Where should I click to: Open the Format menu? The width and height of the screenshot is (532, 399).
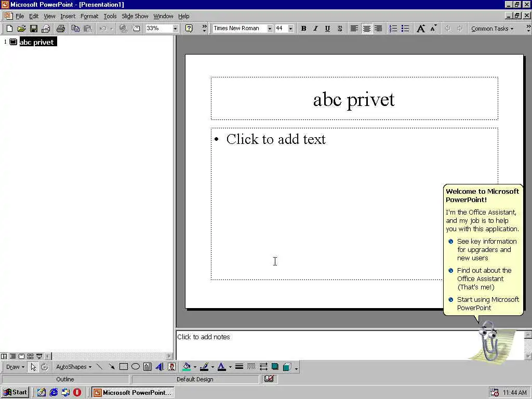pyautogui.click(x=89, y=16)
